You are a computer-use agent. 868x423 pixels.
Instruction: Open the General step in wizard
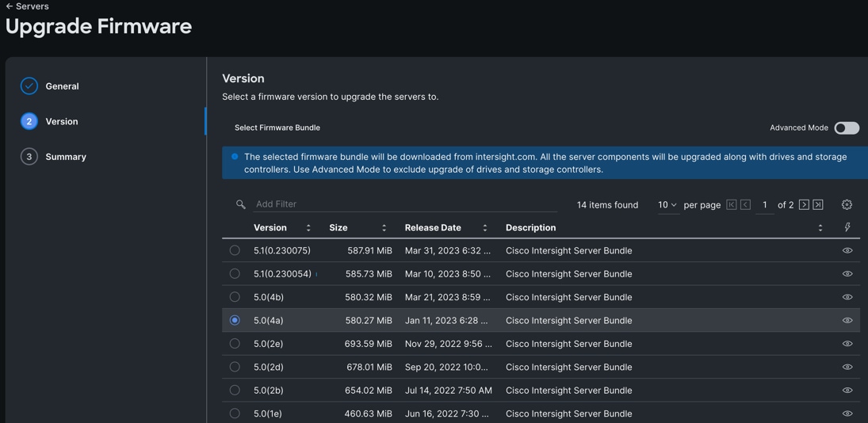tap(62, 86)
